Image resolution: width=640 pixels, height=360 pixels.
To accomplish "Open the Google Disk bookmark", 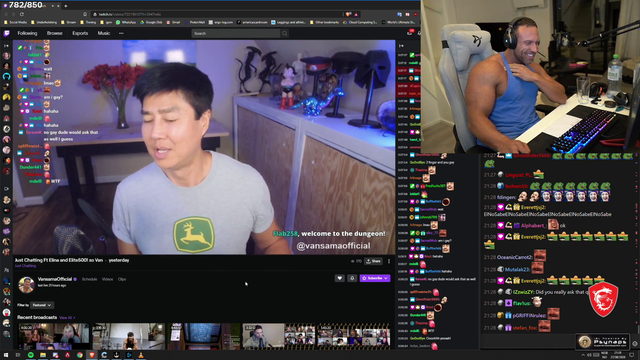I will [x=151, y=22].
